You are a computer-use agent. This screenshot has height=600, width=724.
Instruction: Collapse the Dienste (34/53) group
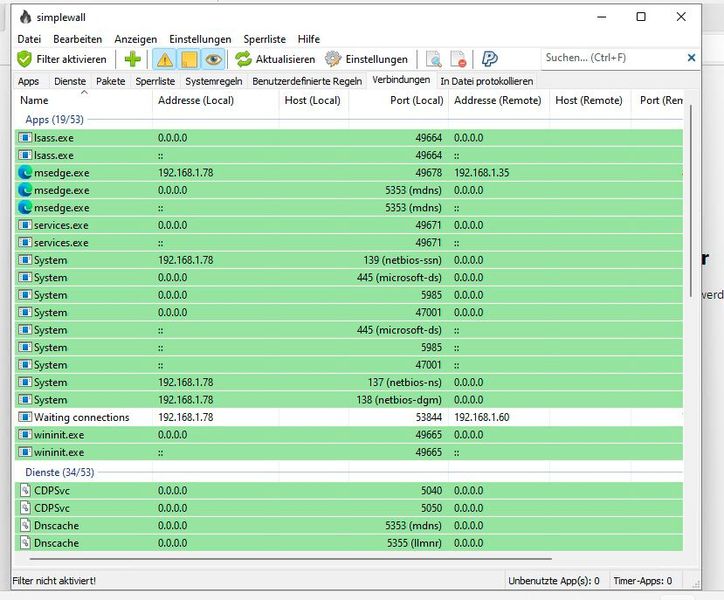point(56,470)
